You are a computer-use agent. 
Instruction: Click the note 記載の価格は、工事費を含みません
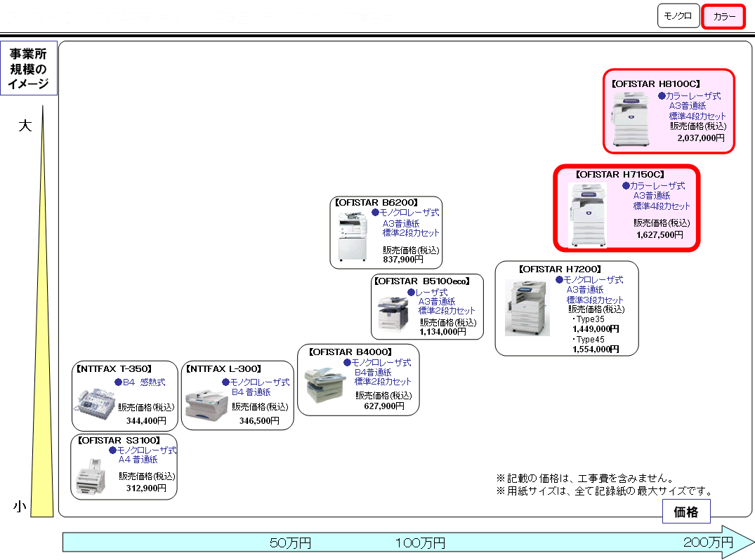586,478
